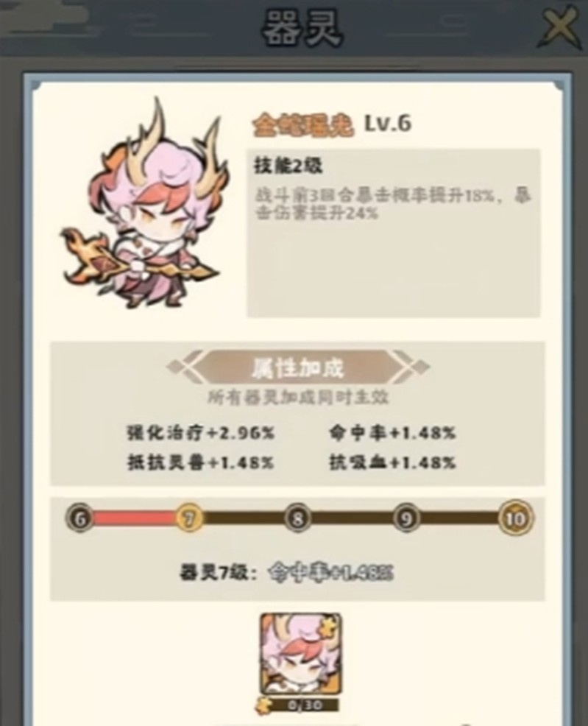Click the skill description text box
Screen dimensions: 588x726
point(393,233)
